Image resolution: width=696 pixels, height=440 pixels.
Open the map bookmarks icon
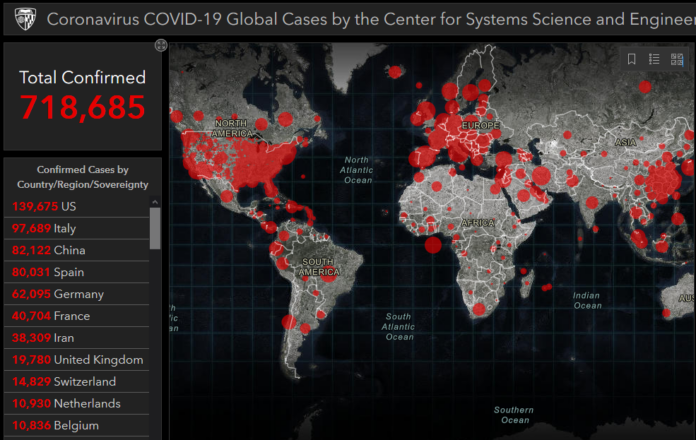click(632, 59)
